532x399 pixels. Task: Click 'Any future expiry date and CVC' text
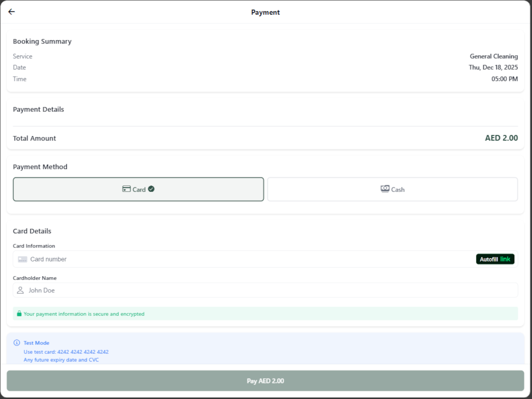click(61, 360)
